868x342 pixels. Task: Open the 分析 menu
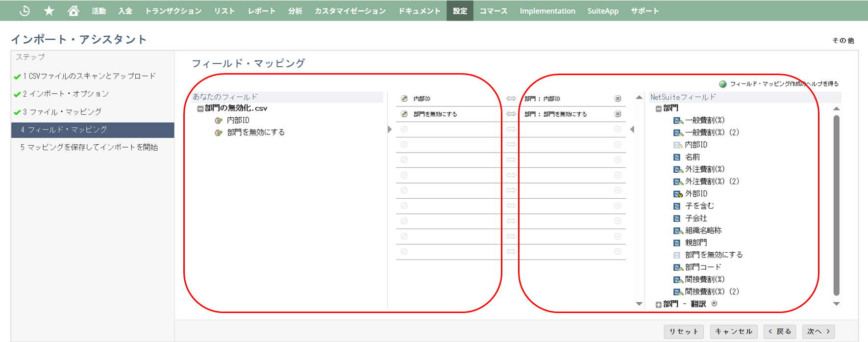[x=295, y=11]
